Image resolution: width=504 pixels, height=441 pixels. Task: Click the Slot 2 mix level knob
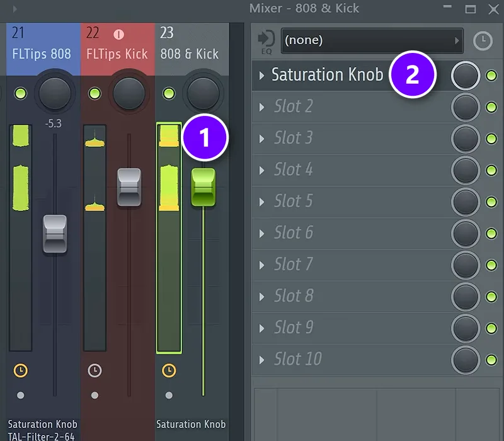click(x=466, y=107)
